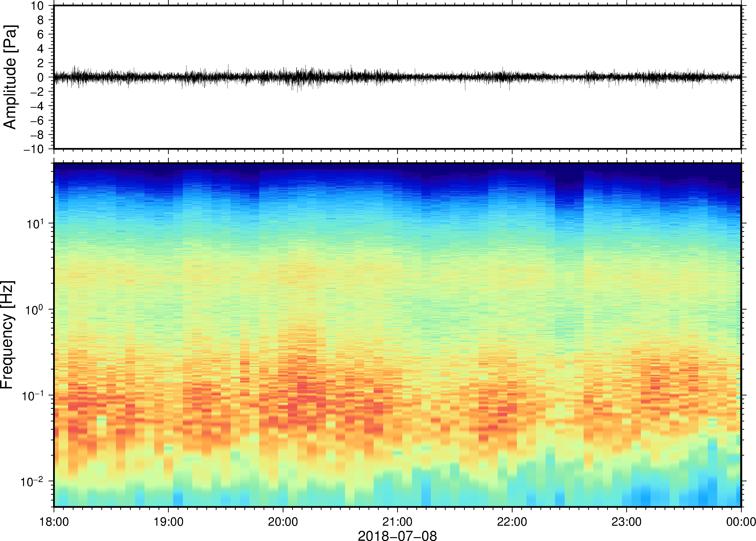Click the date label '2018-07-08'
The image size is (756, 541).
(397, 536)
